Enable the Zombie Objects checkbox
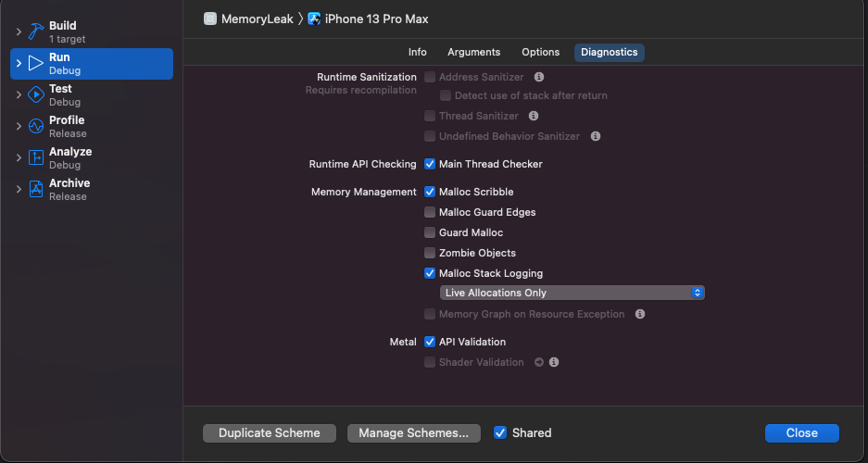Viewport: 868px width, 463px height. [x=430, y=253]
